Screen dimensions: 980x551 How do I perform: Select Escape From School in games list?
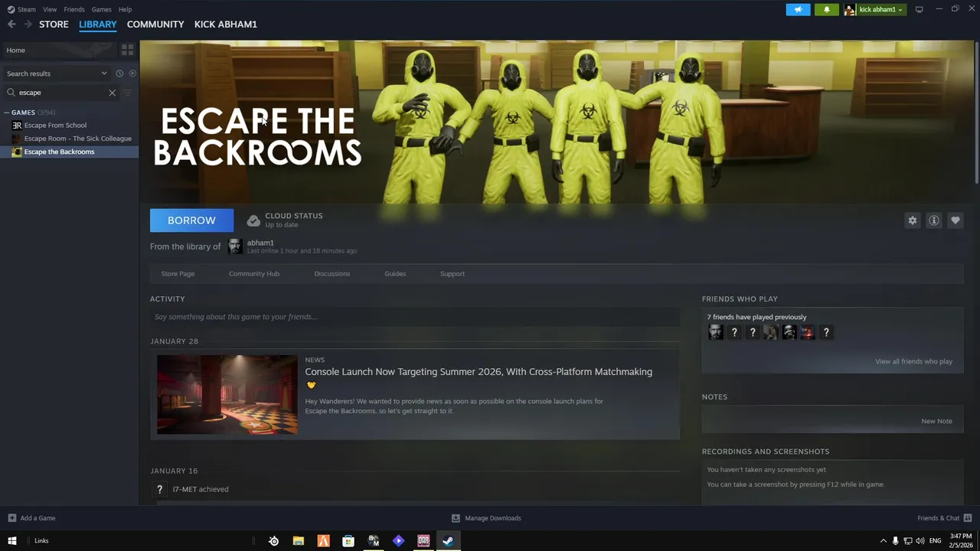click(55, 126)
